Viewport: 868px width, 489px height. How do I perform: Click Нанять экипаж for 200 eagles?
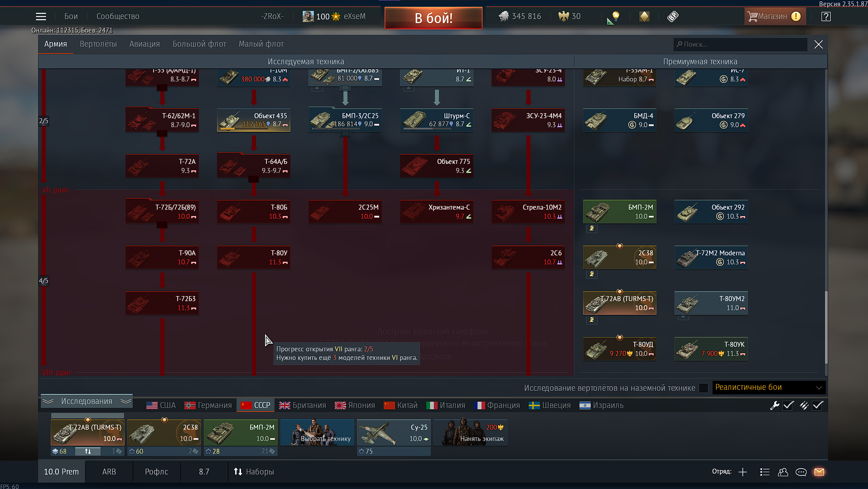pyautogui.click(x=470, y=432)
